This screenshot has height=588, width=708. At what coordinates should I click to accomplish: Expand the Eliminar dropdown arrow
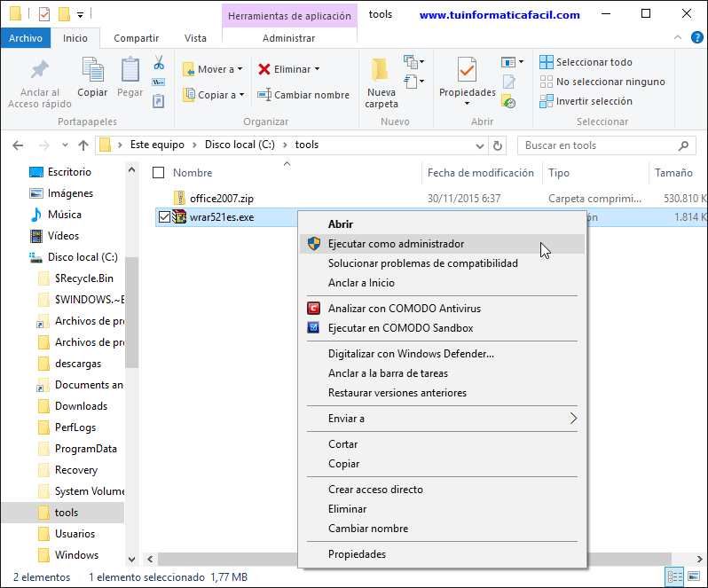click(318, 69)
